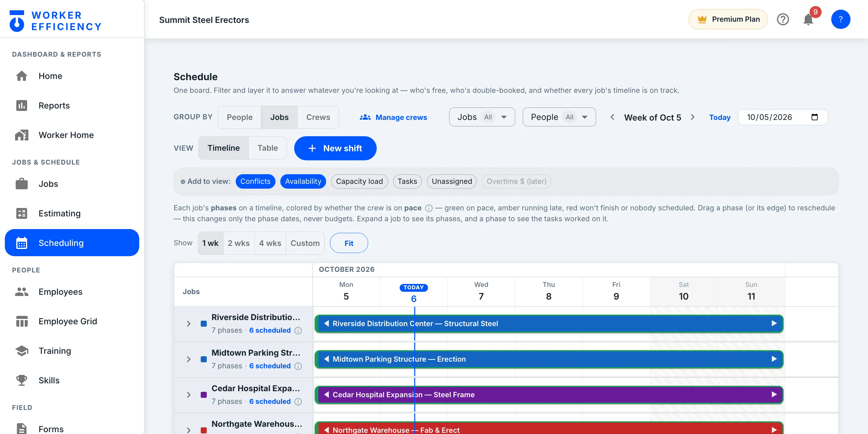Open the People All filter dropdown
Screen dimensions: 868x434
point(559,117)
